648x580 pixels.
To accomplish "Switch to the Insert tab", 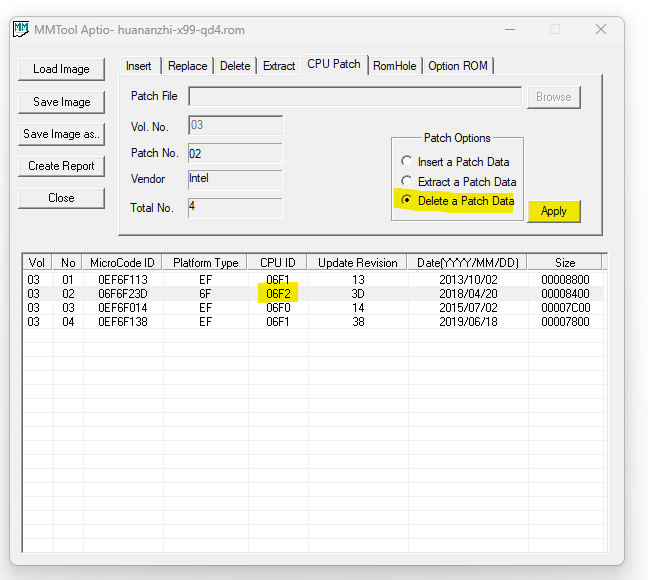I will pos(139,66).
